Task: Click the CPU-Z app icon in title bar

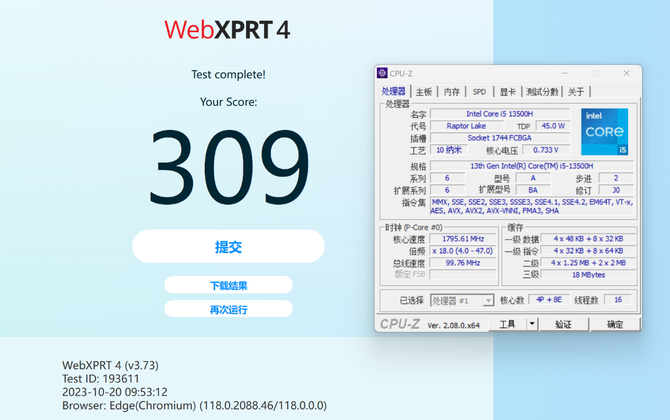Action: (382, 73)
